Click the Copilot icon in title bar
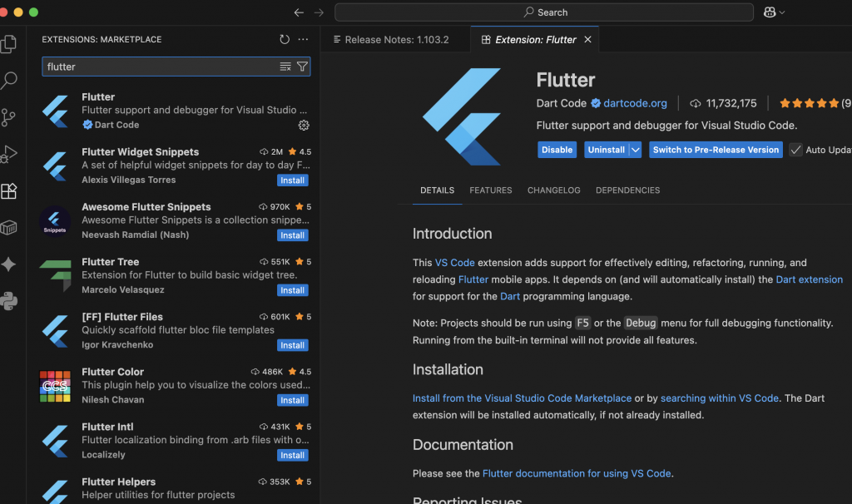The image size is (852, 504). click(770, 12)
